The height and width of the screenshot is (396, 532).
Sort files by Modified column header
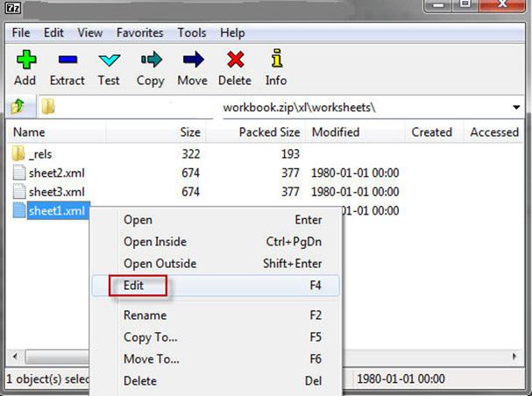point(336,132)
